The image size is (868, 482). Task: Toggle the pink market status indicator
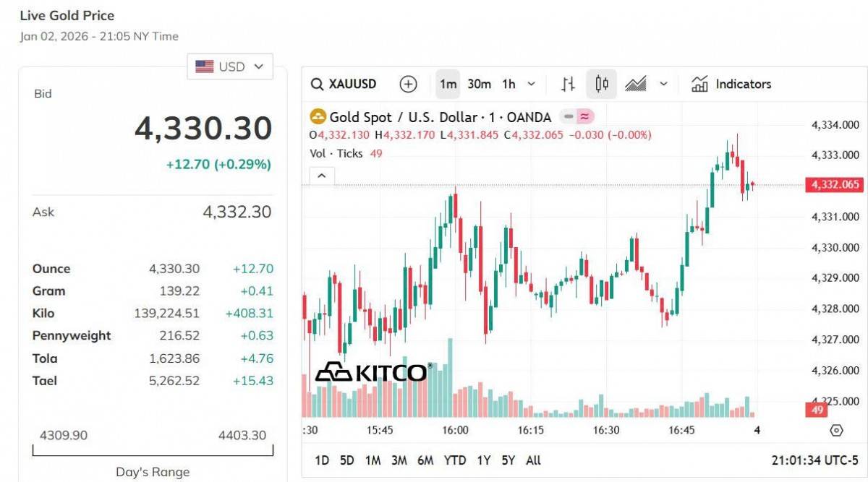(x=584, y=117)
